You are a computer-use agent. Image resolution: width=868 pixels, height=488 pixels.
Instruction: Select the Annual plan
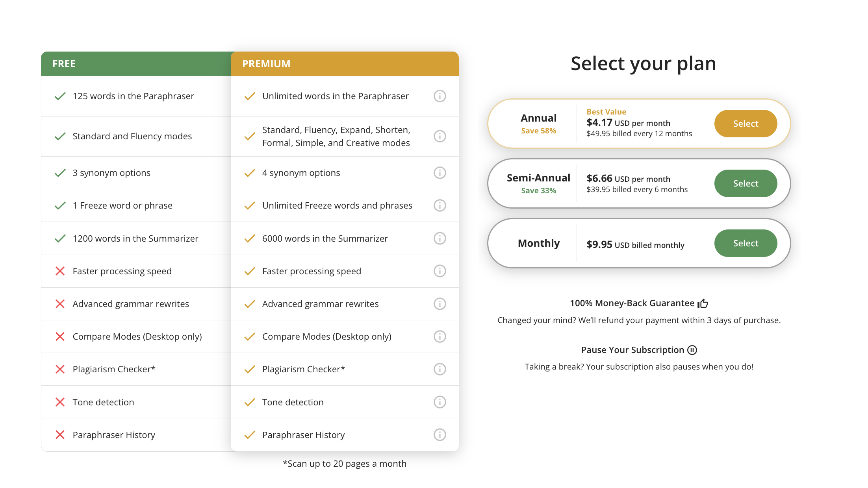tap(745, 124)
